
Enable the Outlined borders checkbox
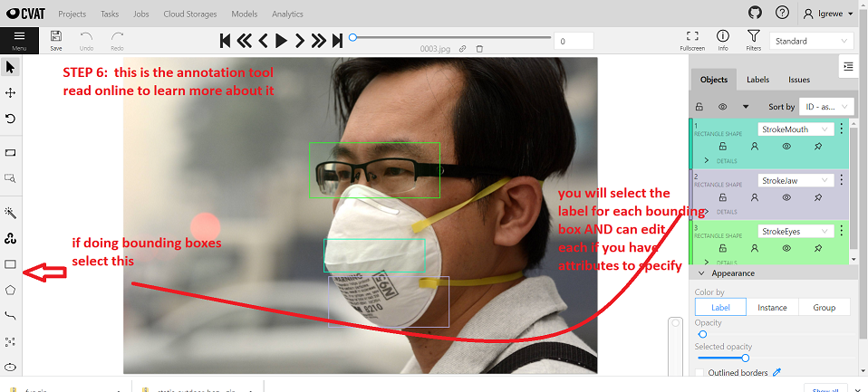click(699, 373)
